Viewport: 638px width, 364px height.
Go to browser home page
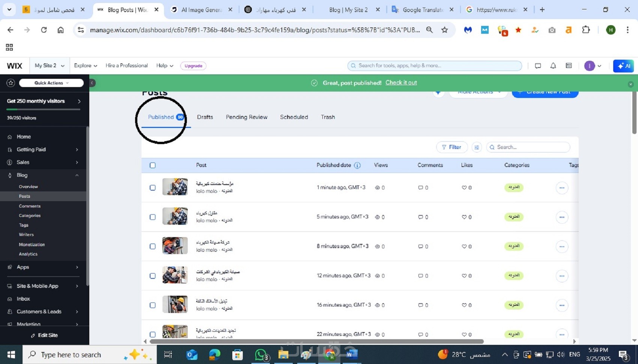[x=60, y=30]
